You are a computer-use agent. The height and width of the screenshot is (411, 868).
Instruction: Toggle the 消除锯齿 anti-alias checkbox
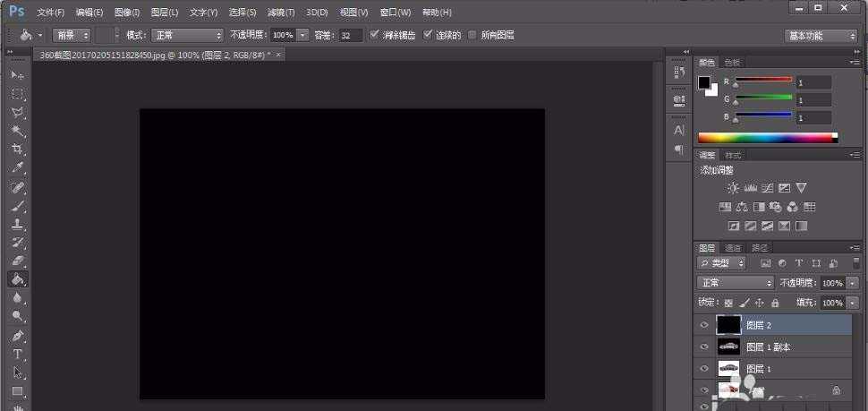pos(374,35)
